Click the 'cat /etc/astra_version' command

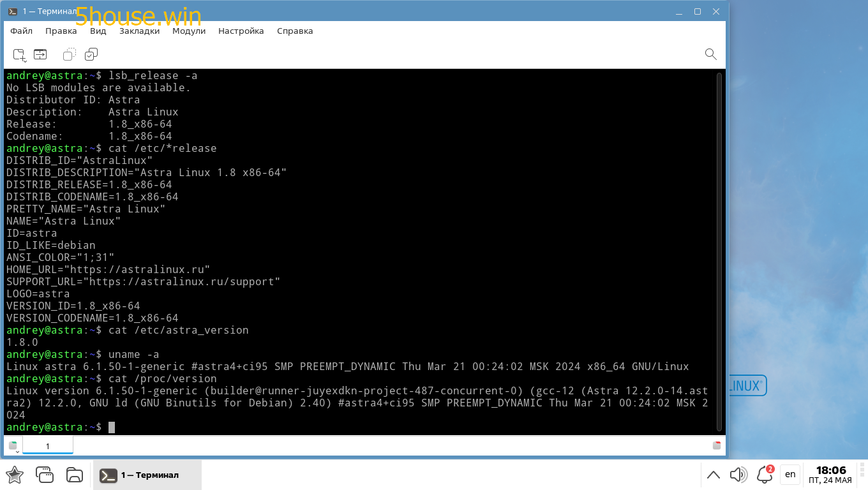(x=179, y=330)
